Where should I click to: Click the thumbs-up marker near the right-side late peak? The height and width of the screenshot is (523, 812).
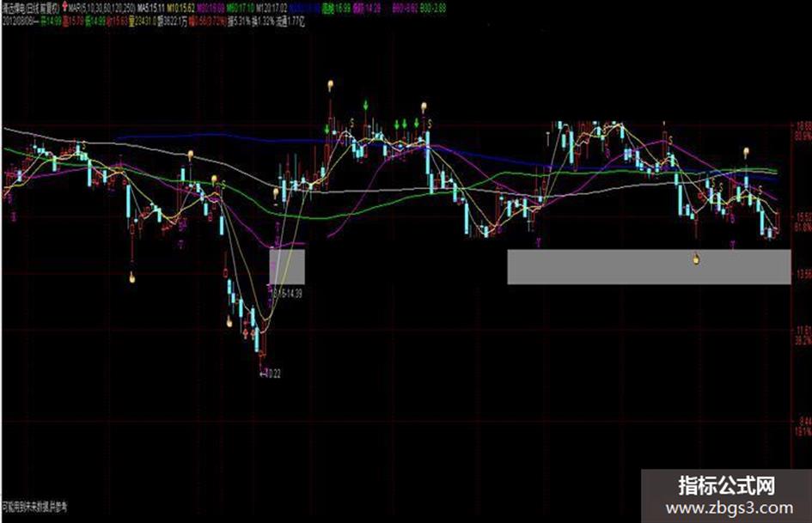746,152
